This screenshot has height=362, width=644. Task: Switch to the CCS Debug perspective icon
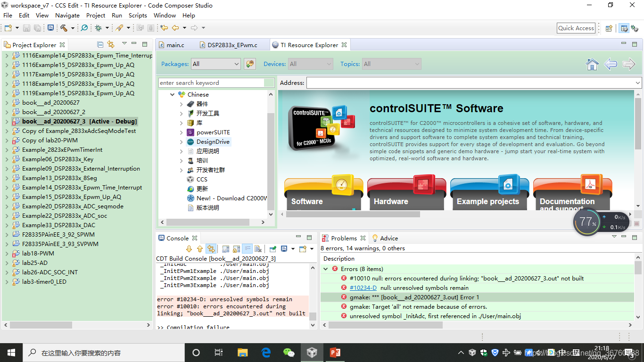(x=635, y=28)
